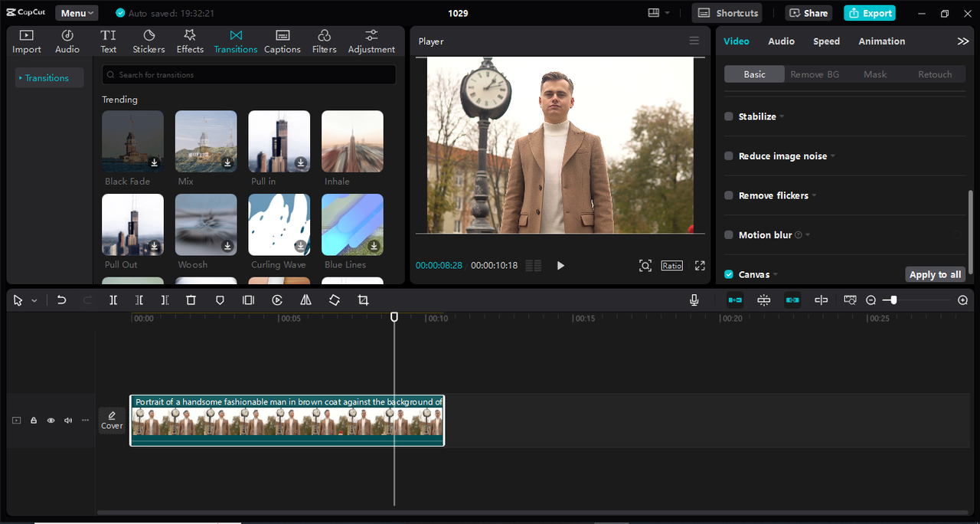Image resolution: width=980 pixels, height=524 pixels.
Task: Select Transitions category in sidebar
Action: pyautogui.click(x=49, y=78)
